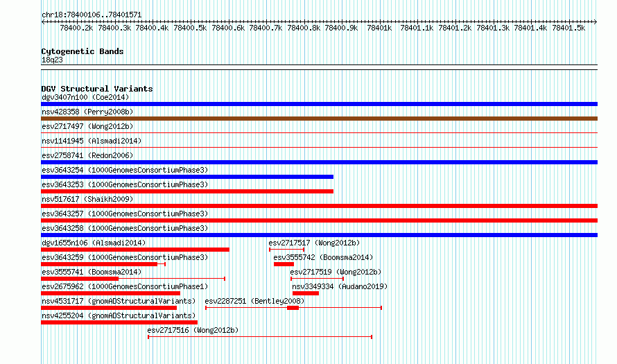This screenshot has width=617, height=364.
Task: Select the esv2758741 (Redon2006) label
Action: tap(87, 155)
